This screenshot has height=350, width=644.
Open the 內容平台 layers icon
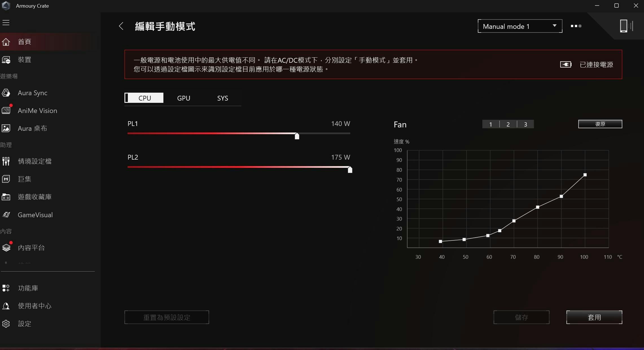point(6,248)
